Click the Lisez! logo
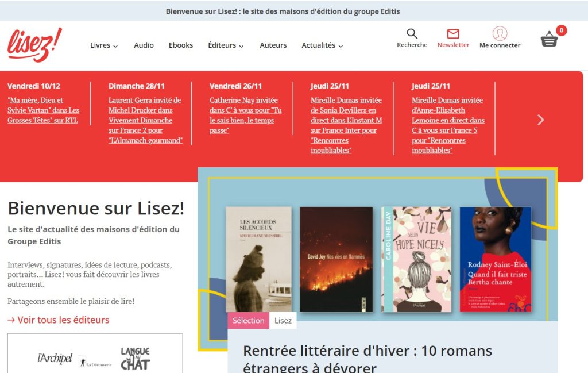Screen dimensions: 588x373 pos(34,45)
